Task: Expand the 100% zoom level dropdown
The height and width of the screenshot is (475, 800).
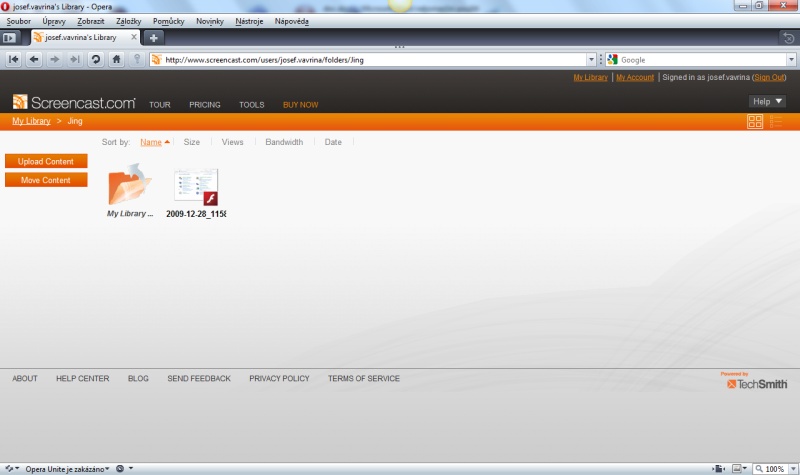Action: pyautogui.click(x=793, y=469)
